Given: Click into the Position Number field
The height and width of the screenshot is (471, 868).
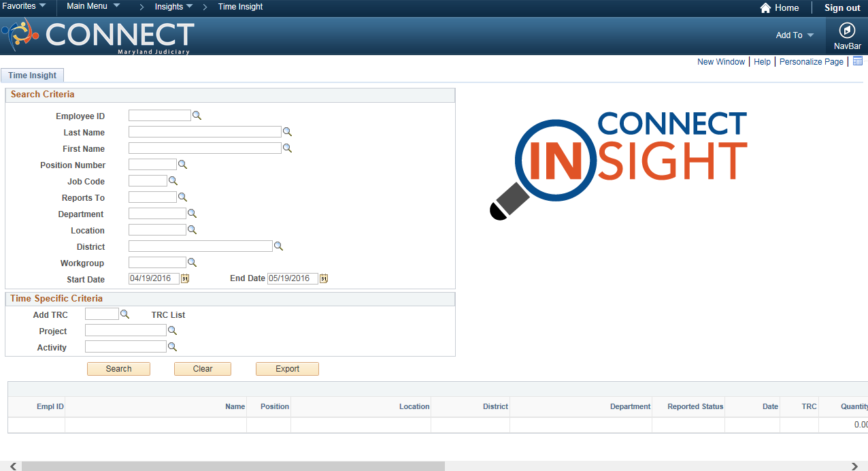Looking at the screenshot, I should [152, 165].
